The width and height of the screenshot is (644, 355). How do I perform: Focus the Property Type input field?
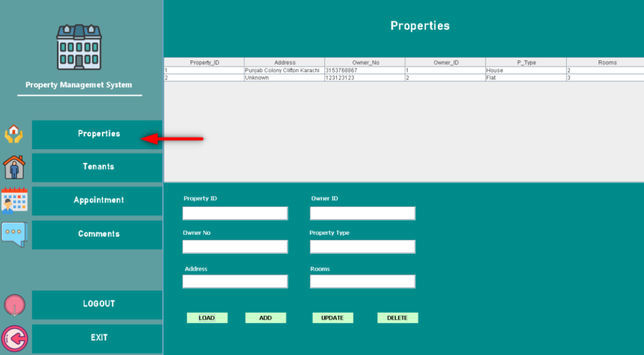363,247
